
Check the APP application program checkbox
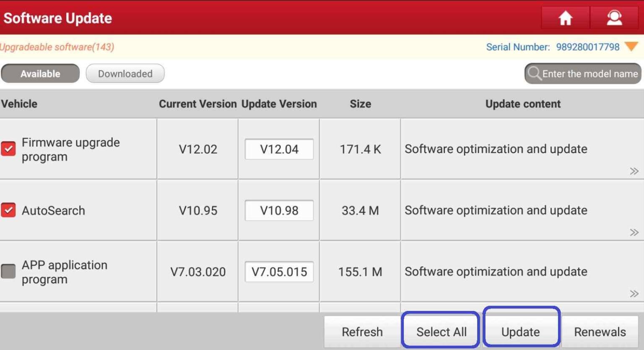point(8,271)
